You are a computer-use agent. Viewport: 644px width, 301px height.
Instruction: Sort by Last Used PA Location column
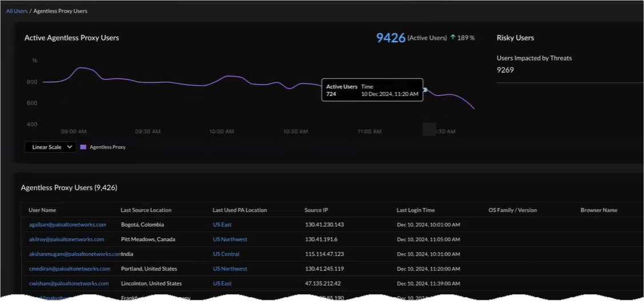coord(239,210)
